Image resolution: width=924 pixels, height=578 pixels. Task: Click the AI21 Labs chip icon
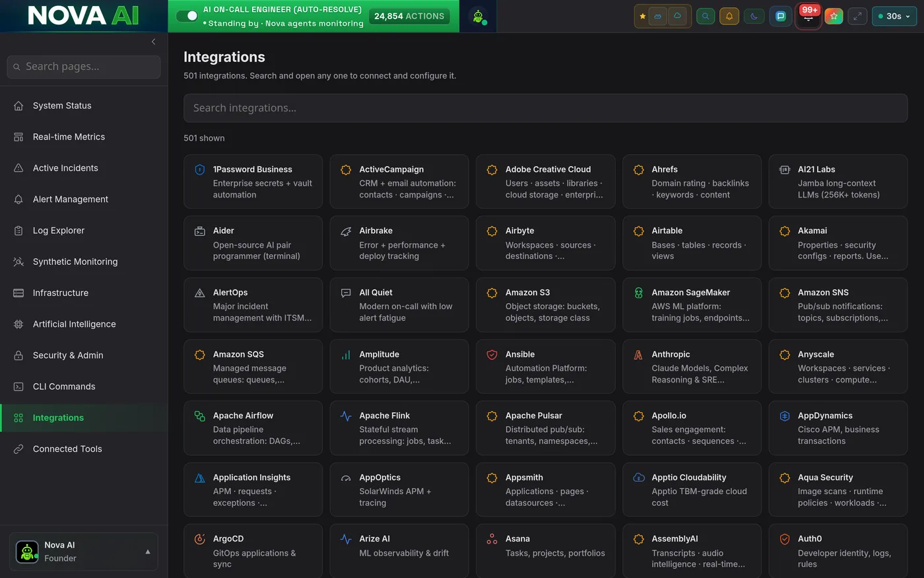click(x=785, y=170)
